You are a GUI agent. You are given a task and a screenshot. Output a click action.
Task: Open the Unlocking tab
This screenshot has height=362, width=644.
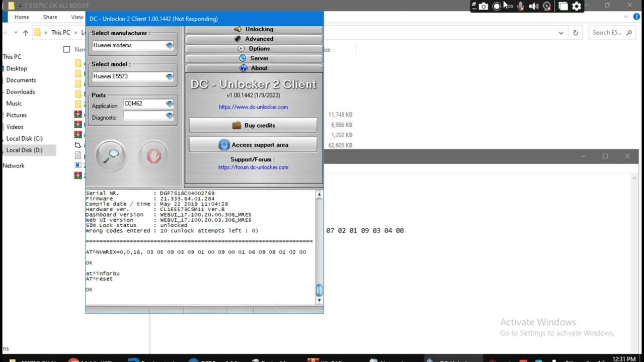click(x=254, y=29)
